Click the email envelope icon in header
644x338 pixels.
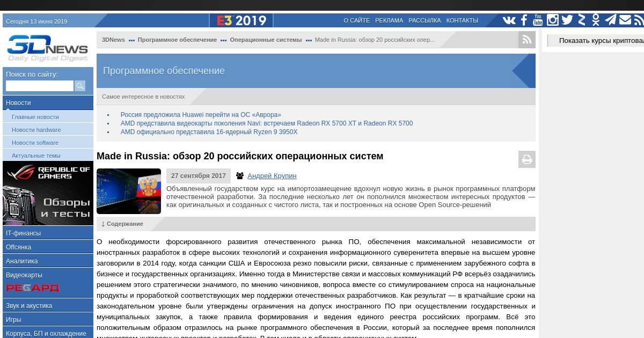tap(625, 20)
